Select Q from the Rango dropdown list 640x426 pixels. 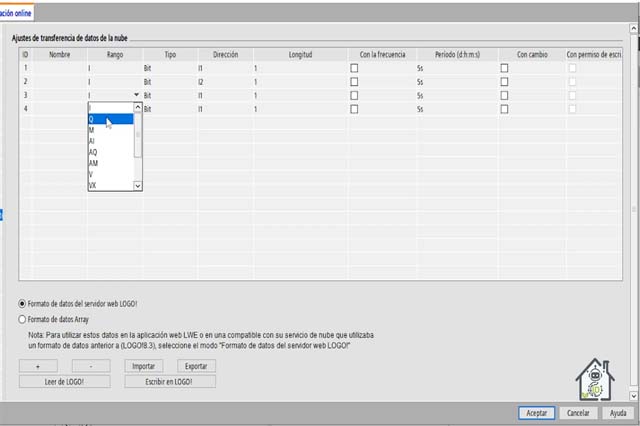pos(110,119)
